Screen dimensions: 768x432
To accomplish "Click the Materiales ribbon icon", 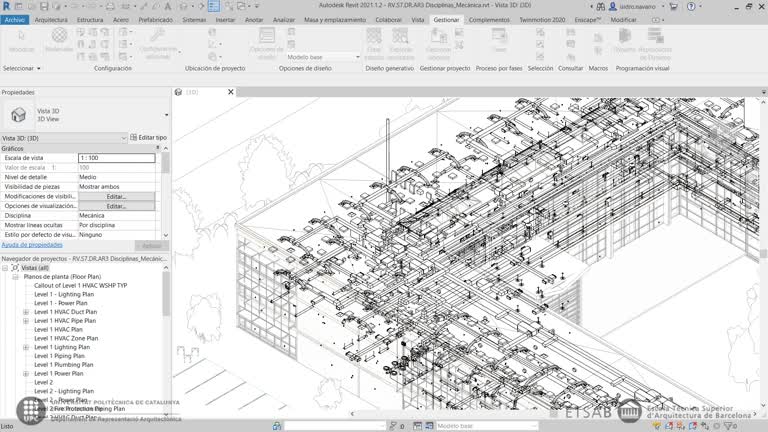I will point(59,40).
